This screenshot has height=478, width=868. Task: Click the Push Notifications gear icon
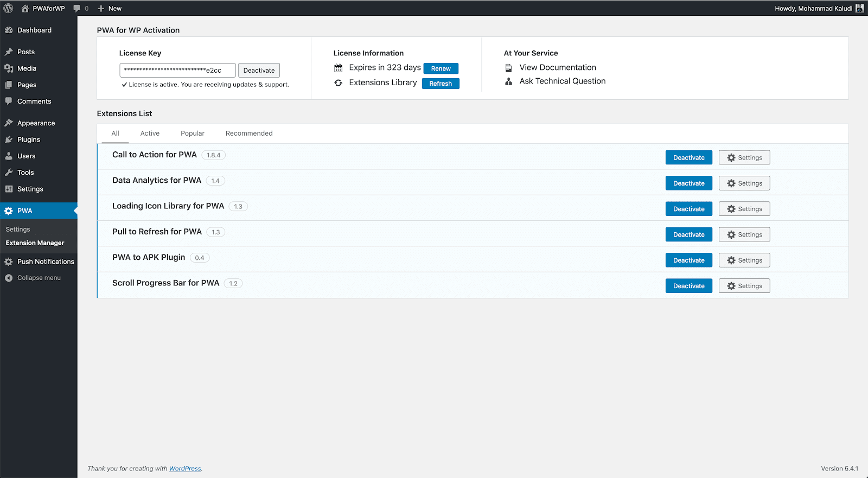pos(9,262)
